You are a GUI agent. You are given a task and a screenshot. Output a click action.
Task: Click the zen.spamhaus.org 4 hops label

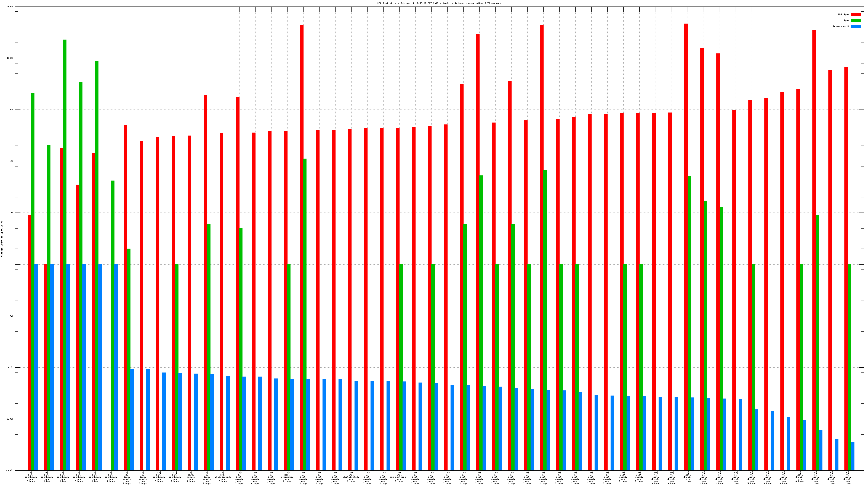[x=111, y=477]
